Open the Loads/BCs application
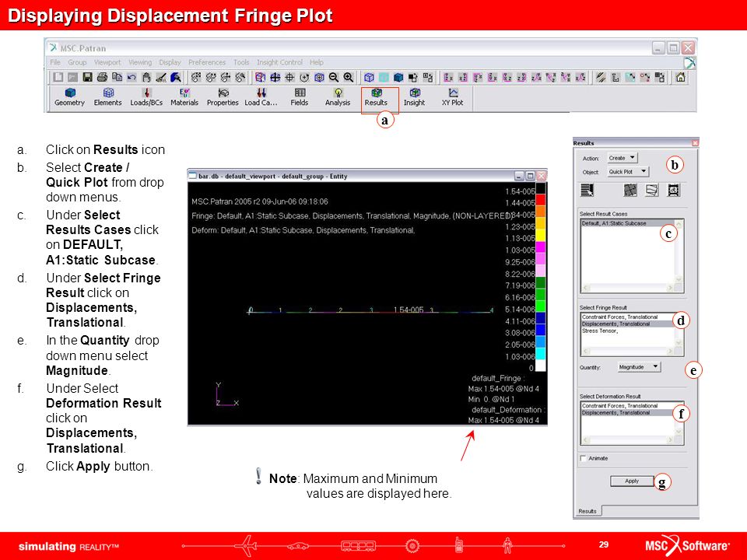The width and height of the screenshot is (747, 560). [x=146, y=97]
